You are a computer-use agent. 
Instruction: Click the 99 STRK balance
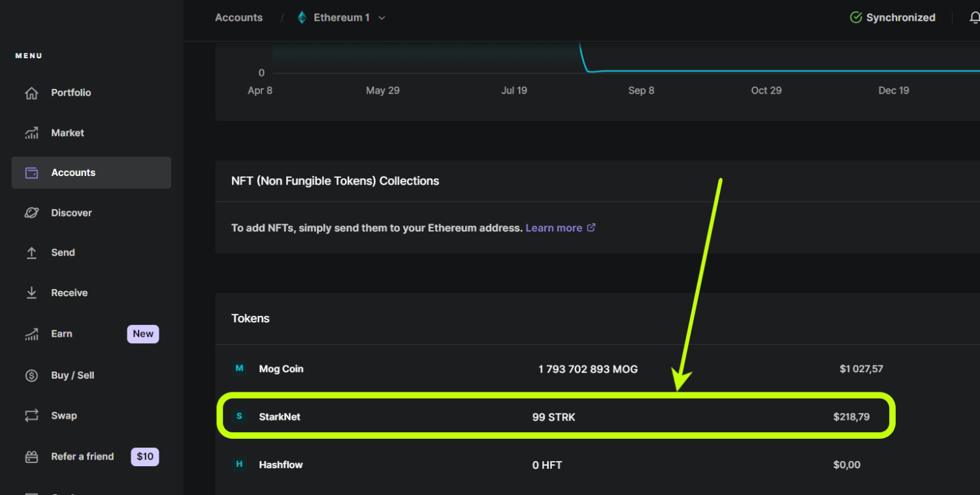(554, 417)
